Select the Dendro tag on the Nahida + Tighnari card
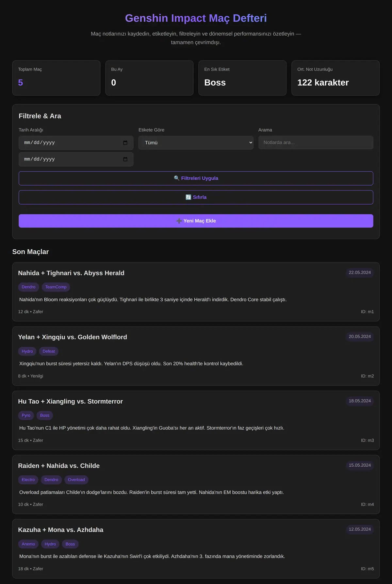The height and width of the screenshot is (584, 392). 28,287
